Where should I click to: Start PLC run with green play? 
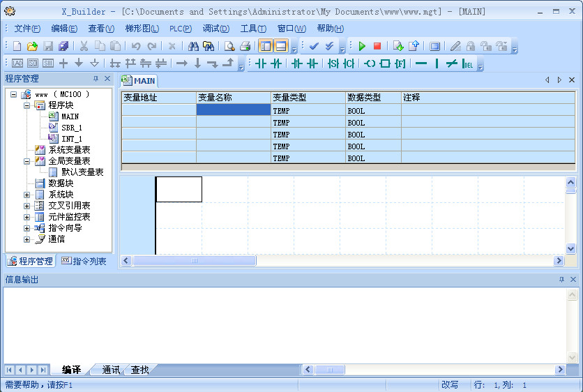362,46
